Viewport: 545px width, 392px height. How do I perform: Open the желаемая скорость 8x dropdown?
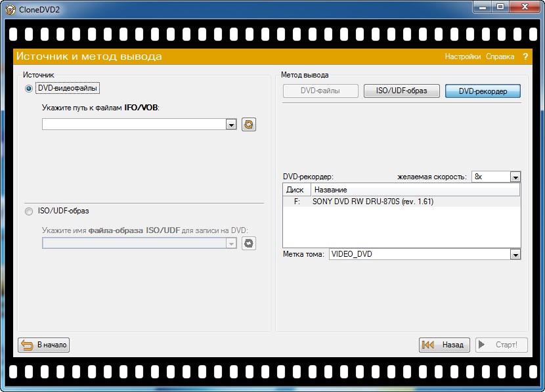click(x=515, y=177)
